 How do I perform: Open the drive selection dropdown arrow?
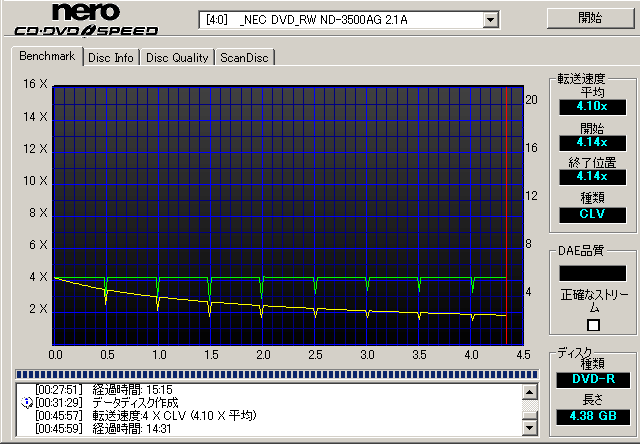coord(490,20)
